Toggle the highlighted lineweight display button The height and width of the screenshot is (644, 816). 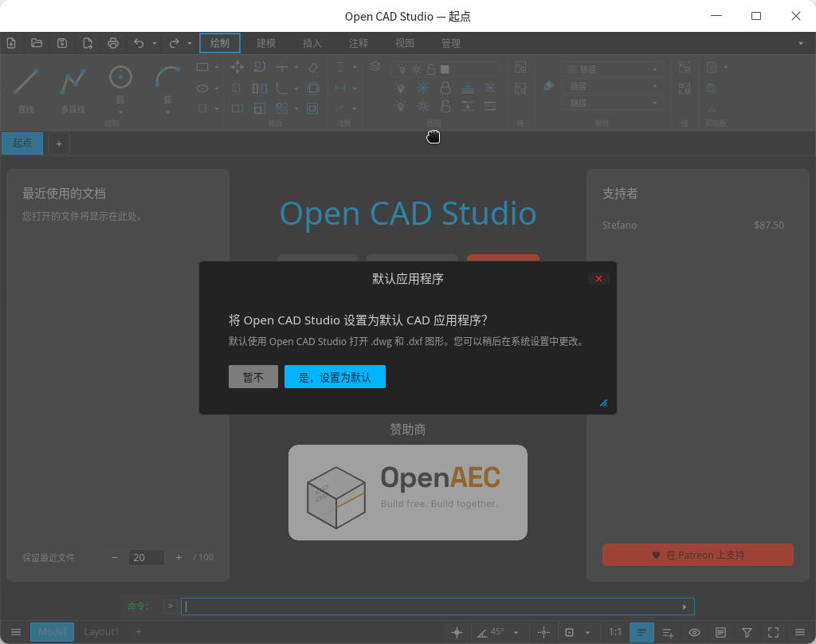(x=641, y=632)
